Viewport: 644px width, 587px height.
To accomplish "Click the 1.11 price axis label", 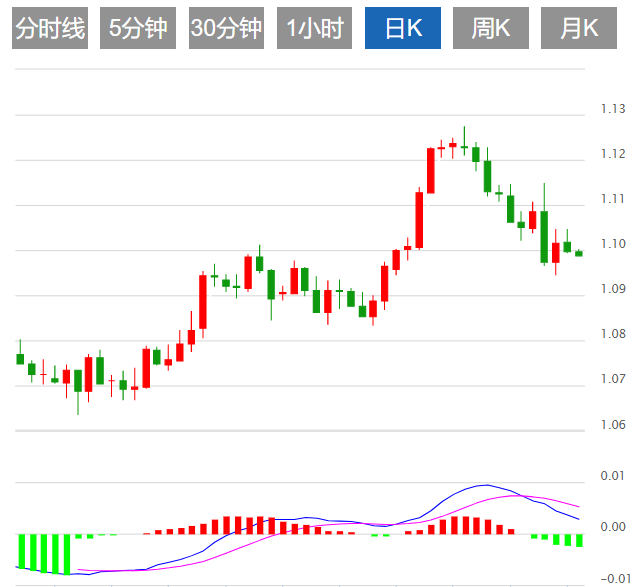I will tap(613, 199).
